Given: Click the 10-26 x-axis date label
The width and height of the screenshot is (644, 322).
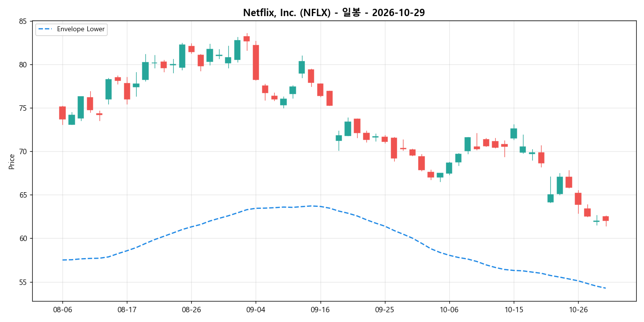Looking at the screenshot, I should [x=578, y=309].
